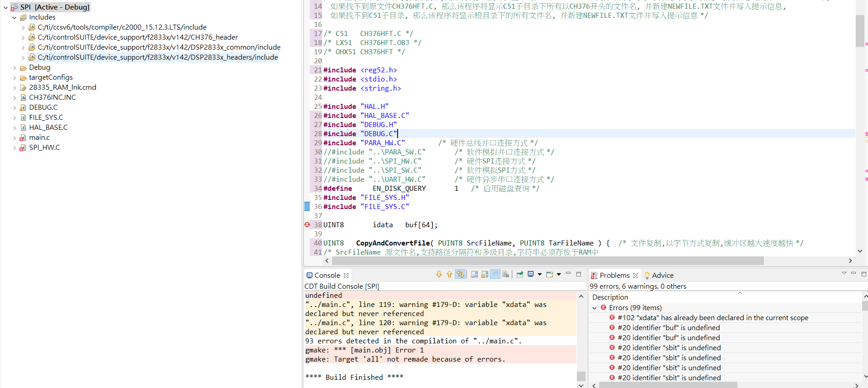Click the 28335_RAM_lnk.cmd file icon

(x=23, y=88)
